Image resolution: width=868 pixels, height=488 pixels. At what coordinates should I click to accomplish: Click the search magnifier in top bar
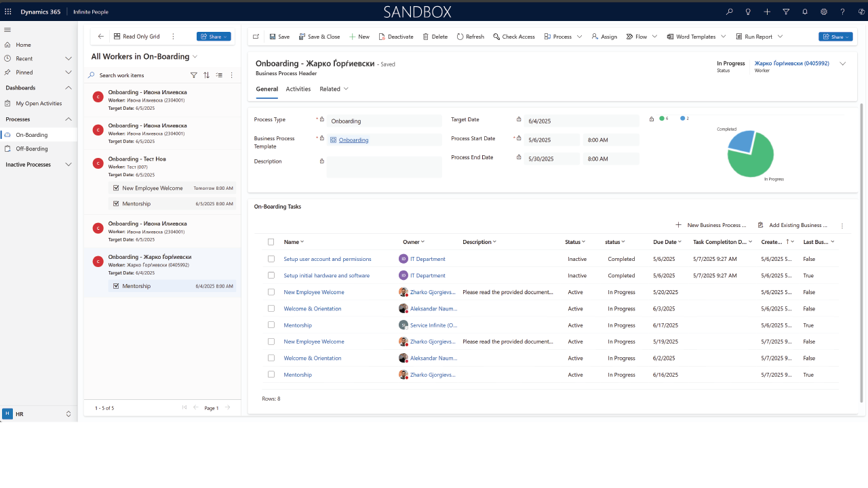click(730, 12)
